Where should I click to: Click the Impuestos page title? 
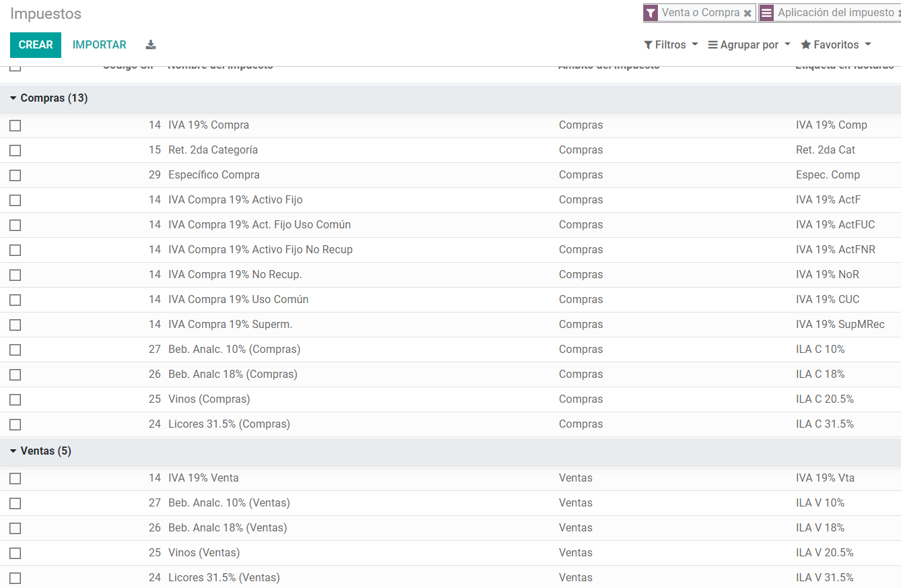(x=46, y=13)
